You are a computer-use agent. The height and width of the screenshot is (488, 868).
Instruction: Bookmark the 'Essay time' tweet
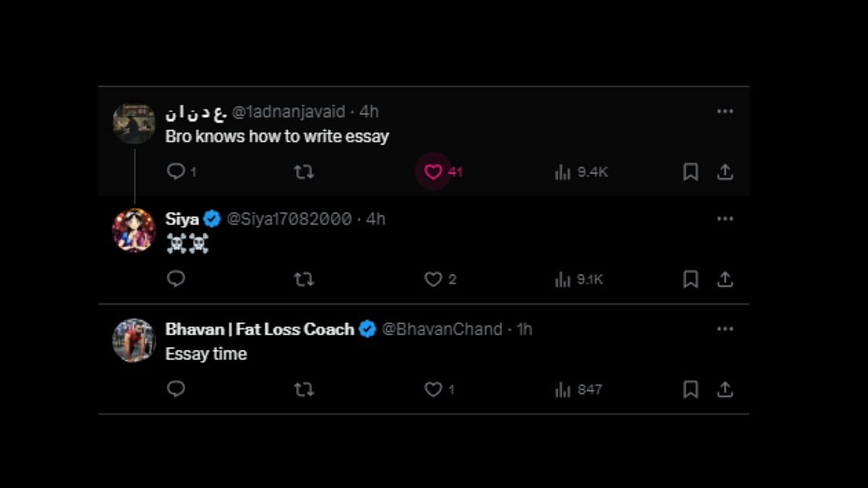[690, 389]
